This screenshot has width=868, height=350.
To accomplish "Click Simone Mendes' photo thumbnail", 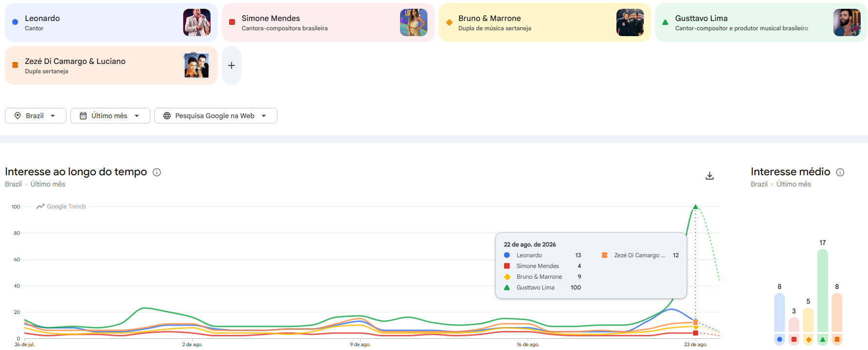I will point(414,22).
